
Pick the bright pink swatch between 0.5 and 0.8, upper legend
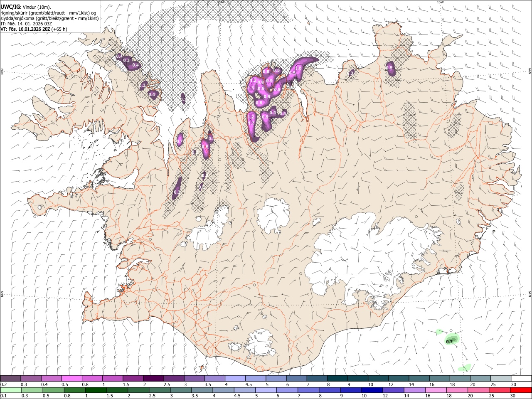click(x=72, y=378)
